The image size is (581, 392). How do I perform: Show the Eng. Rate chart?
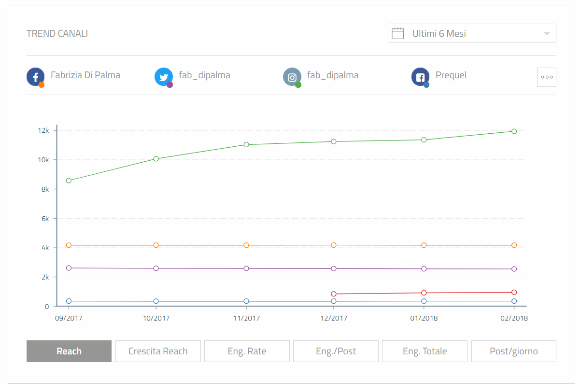pyautogui.click(x=247, y=351)
